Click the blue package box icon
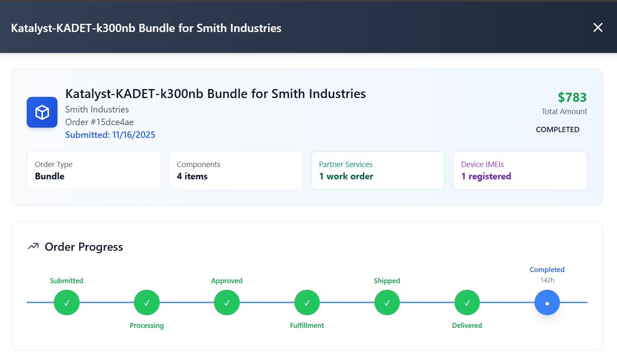Screen dimensions: 617x364 pos(42,112)
